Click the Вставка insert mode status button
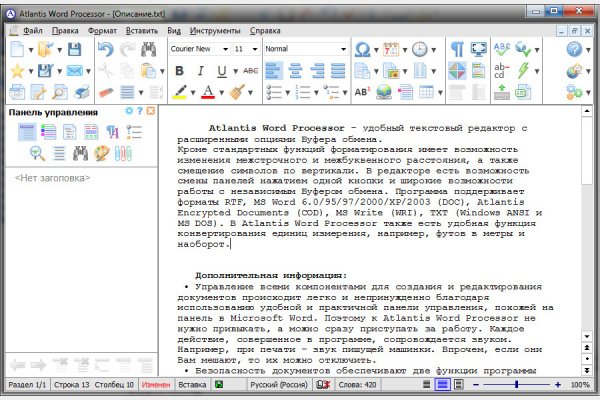Image resolution: width=600 pixels, height=400 pixels. pyautogui.click(x=192, y=385)
